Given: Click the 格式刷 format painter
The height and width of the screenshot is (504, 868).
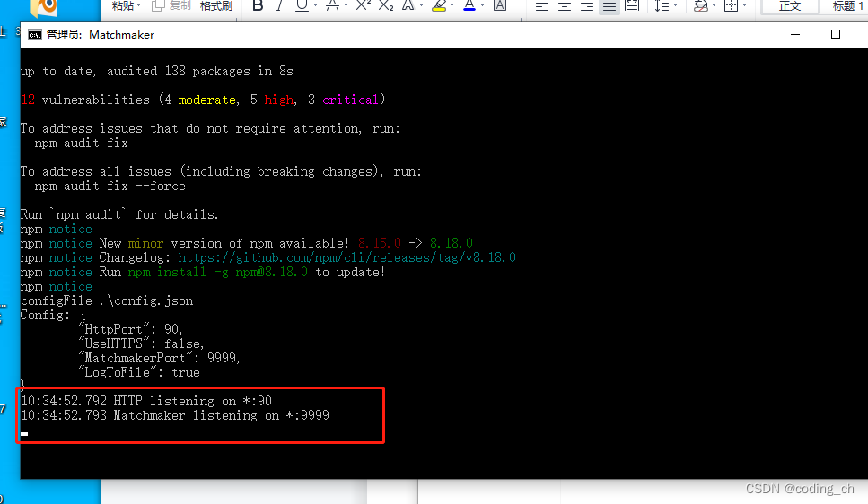Looking at the screenshot, I should tap(216, 5).
